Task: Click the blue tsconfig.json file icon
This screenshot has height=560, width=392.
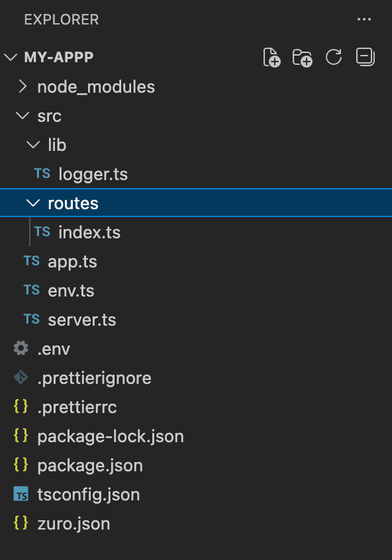Action: pos(21,494)
